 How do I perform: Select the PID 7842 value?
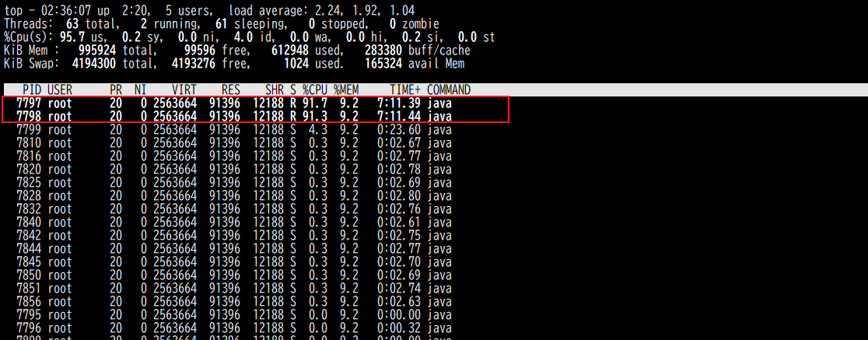pos(29,235)
